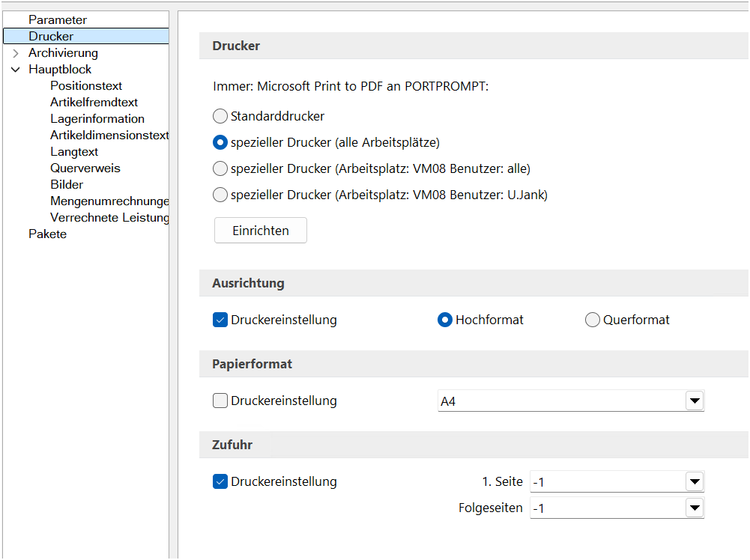Disable Druckereinstellung under Zufuhr

coord(220,482)
